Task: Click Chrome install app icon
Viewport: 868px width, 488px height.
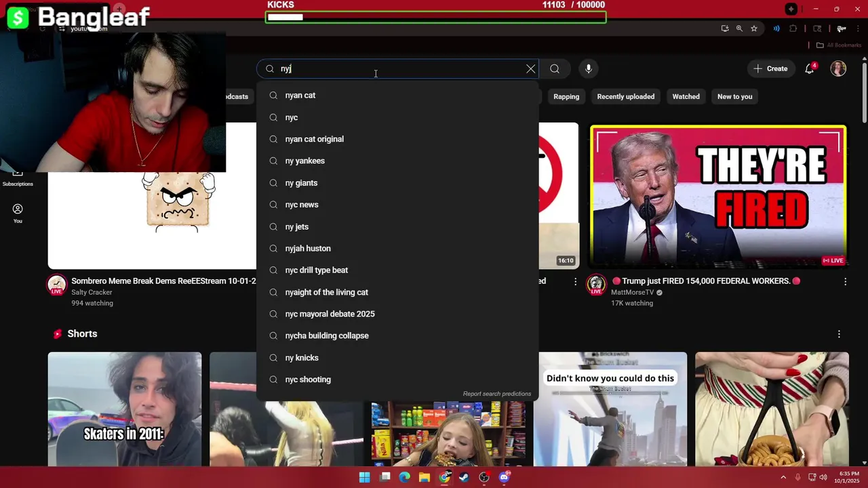Action: 725,28
